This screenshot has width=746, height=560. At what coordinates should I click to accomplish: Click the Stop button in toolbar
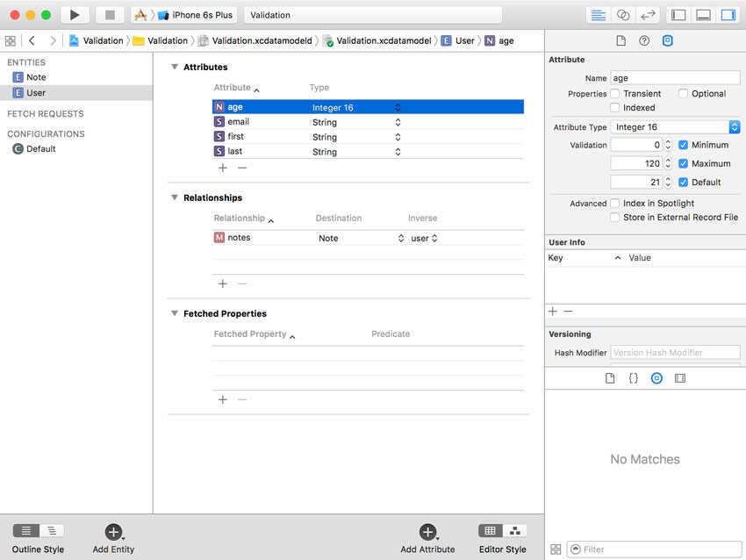point(110,15)
